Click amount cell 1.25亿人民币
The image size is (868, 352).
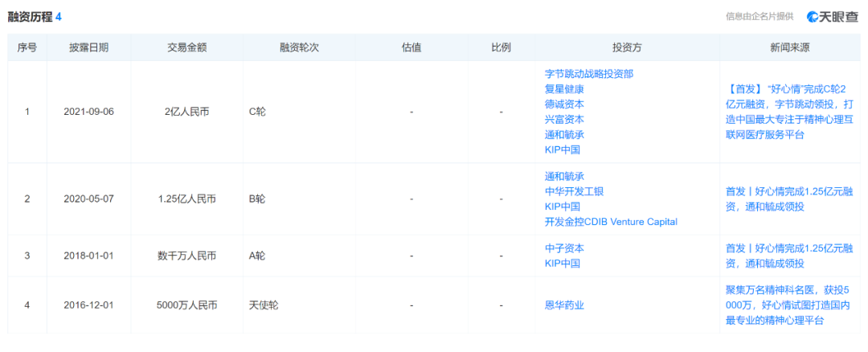click(187, 199)
